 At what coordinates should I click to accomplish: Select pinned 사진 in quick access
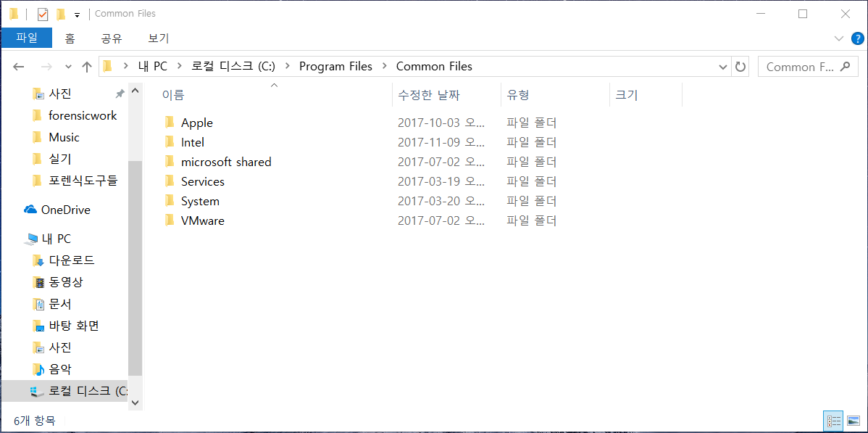(x=60, y=94)
